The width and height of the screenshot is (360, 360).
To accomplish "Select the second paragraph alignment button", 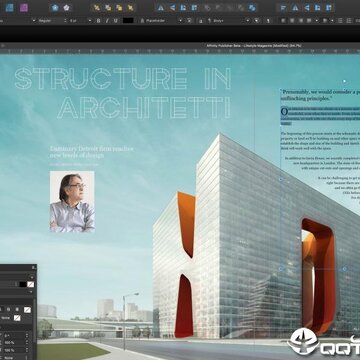I will click(292, 20).
